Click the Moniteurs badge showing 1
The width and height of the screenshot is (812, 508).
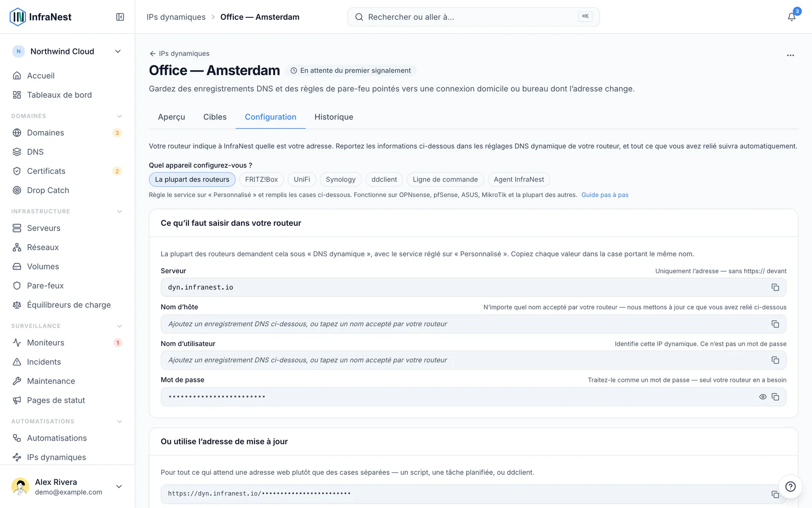(117, 343)
